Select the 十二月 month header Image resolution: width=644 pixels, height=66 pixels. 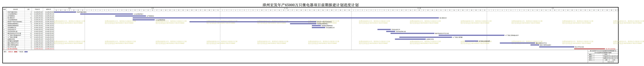[419, 8]
